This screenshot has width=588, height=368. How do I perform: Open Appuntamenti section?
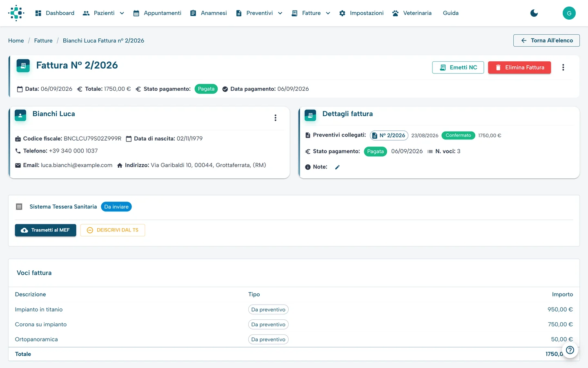point(157,13)
